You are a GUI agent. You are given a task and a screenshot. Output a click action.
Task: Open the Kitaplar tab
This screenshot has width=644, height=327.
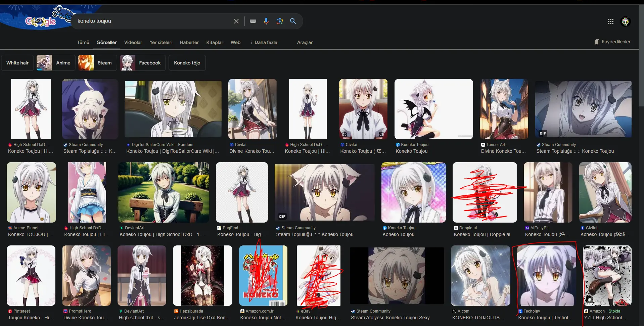215,42
